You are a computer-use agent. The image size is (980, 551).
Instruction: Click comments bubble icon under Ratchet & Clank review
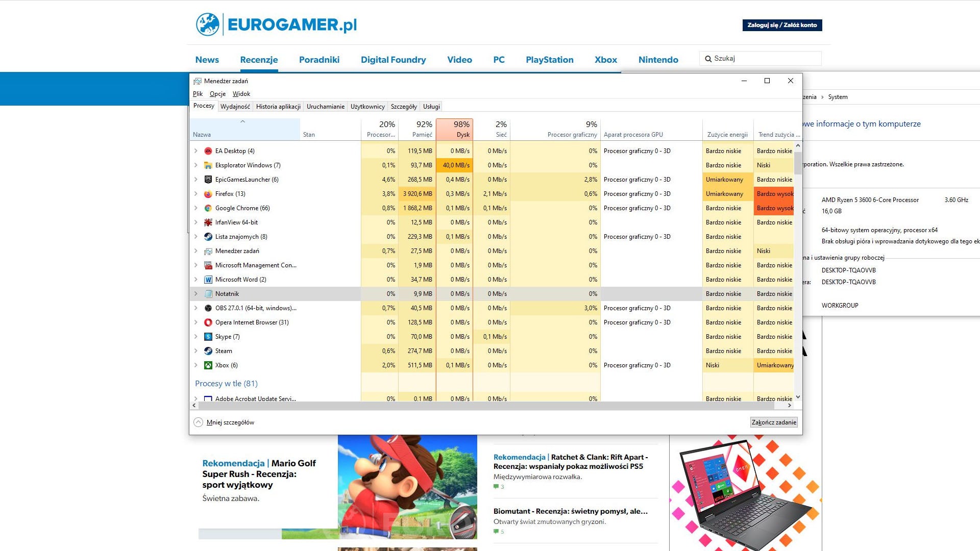tap(496, 487)
